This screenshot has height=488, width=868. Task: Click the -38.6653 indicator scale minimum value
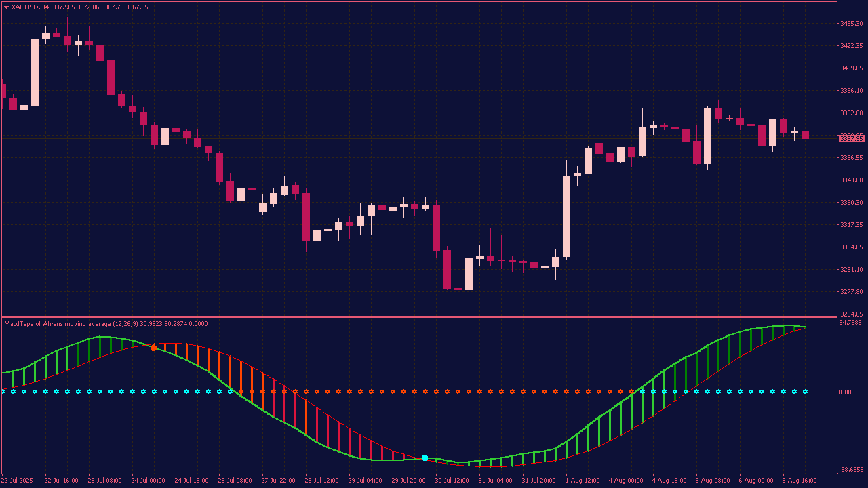850,469
